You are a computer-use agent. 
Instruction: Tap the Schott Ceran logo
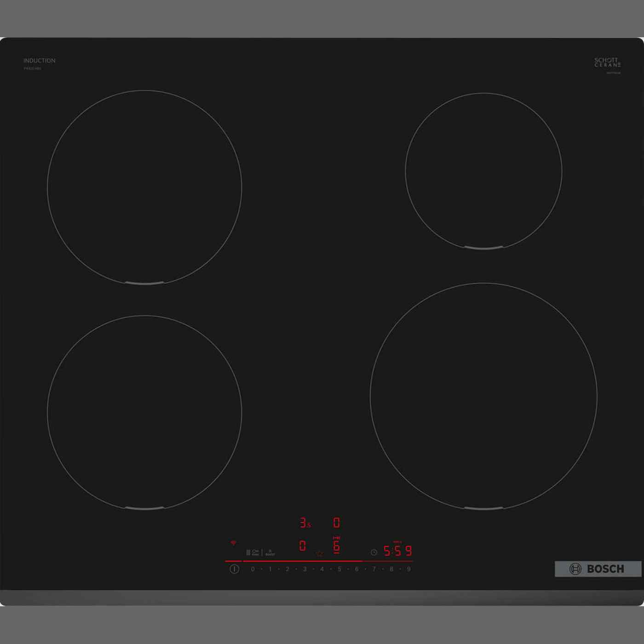tap(607, 63)
